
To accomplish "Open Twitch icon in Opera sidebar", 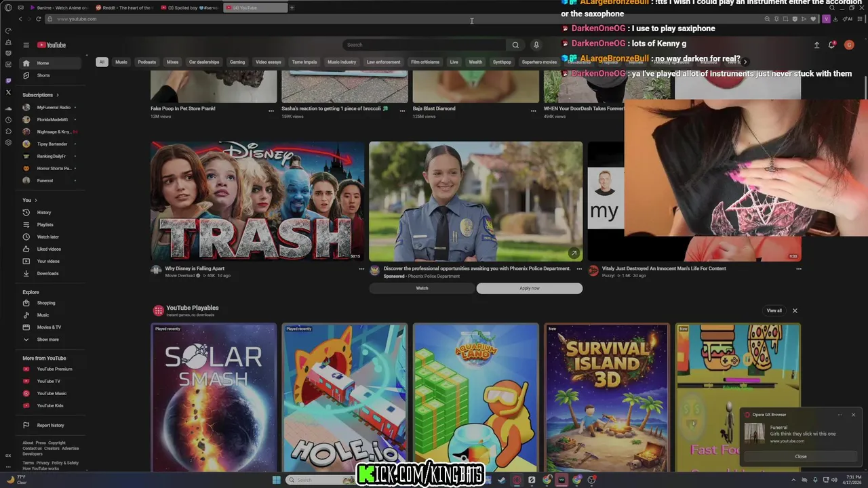I will [x=8, y=81].
